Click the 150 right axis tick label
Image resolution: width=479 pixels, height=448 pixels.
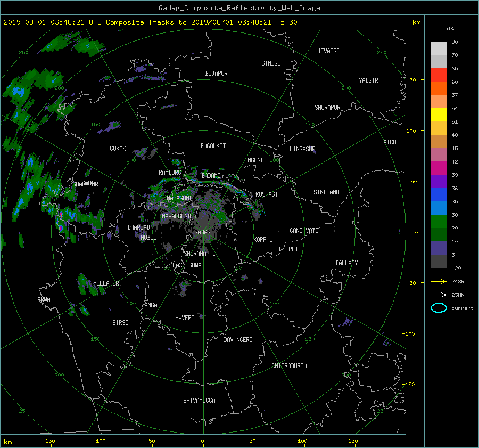pyautogui.click(x=411, y=80)
